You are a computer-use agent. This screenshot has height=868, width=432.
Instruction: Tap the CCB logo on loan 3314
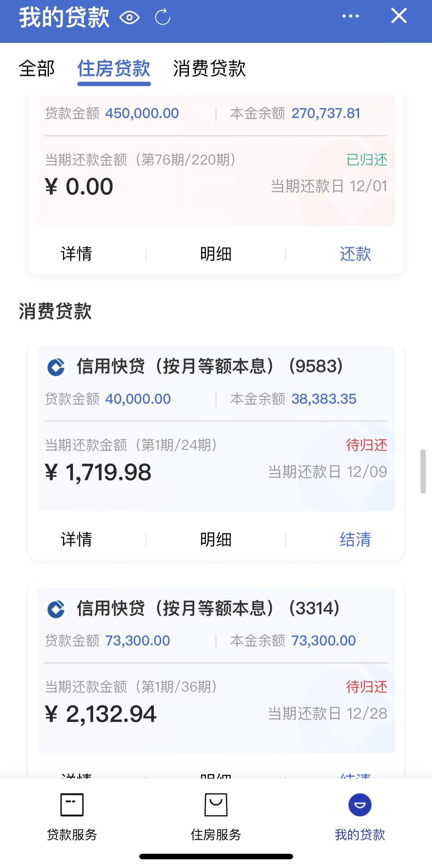click(x=56, y=609)
